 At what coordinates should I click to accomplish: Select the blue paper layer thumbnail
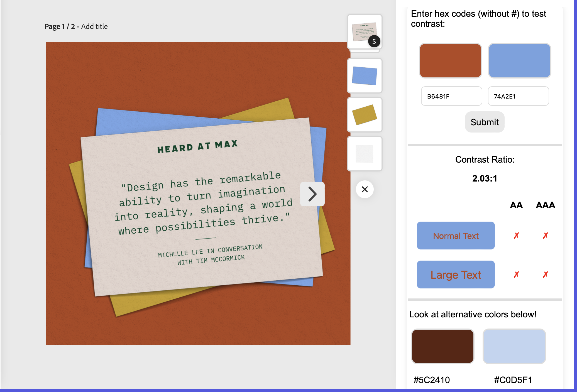365,75
